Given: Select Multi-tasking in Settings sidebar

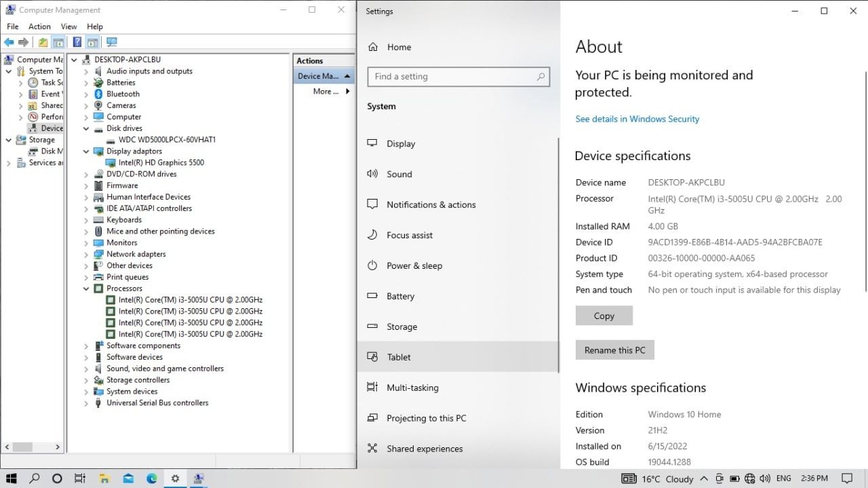Looking at the screenshot, I should click(x=458, y=388).
